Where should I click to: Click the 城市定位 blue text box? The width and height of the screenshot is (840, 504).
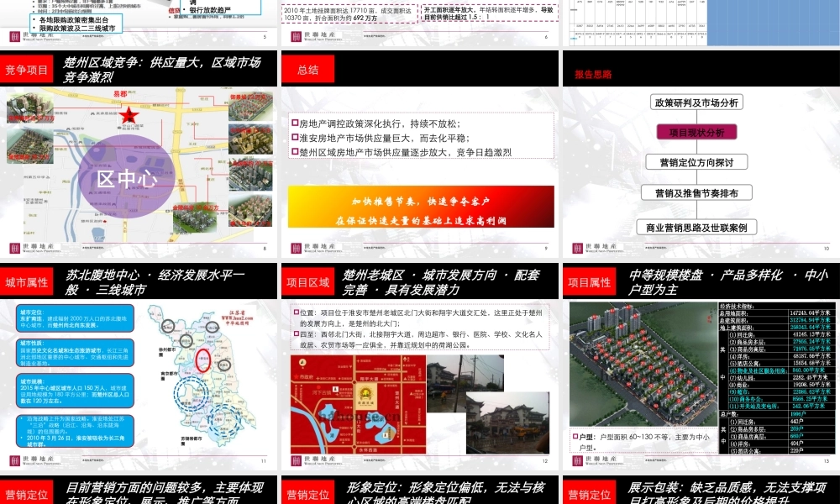pos(75,318)
